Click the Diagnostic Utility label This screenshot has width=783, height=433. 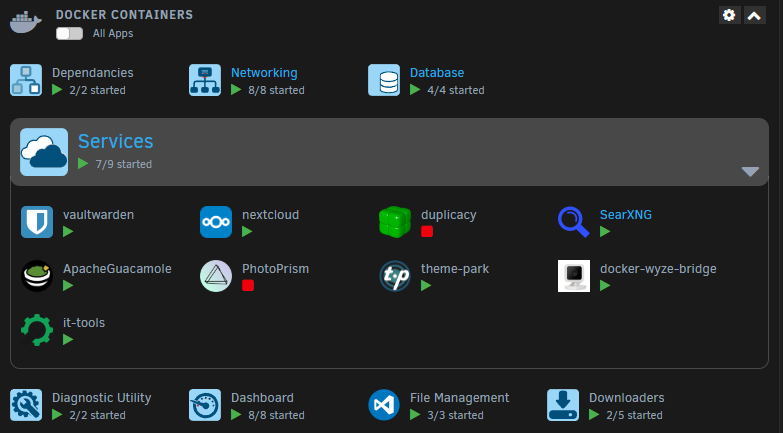pos(101,398)
